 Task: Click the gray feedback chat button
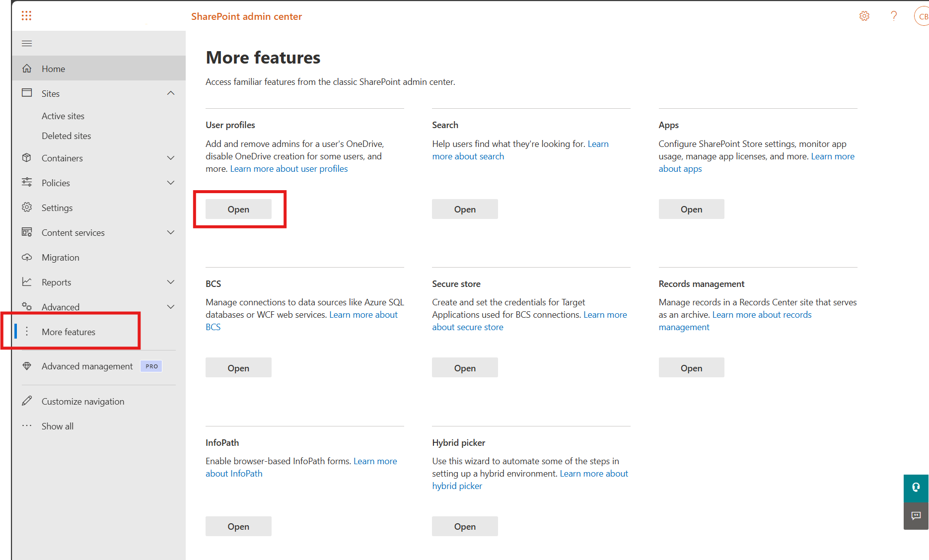916,516
